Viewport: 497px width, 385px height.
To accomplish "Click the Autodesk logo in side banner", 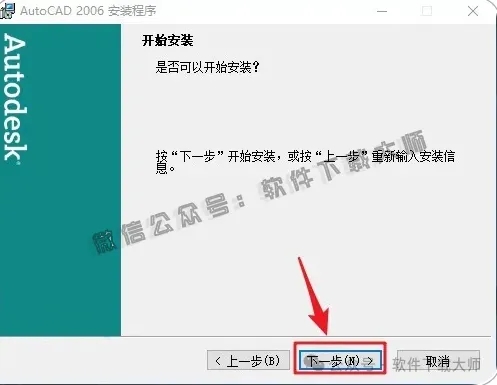I will coord(15,99).
